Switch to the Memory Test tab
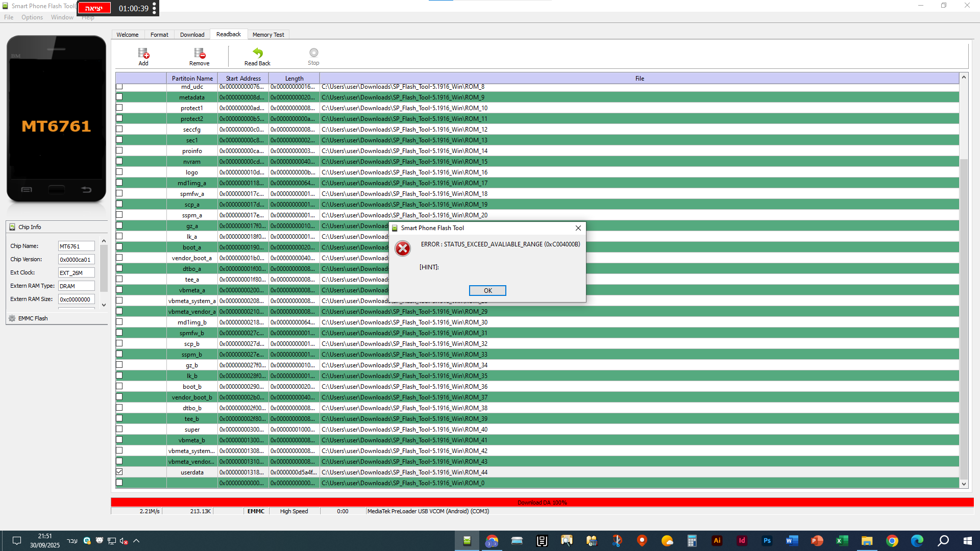 coord(268,35)
